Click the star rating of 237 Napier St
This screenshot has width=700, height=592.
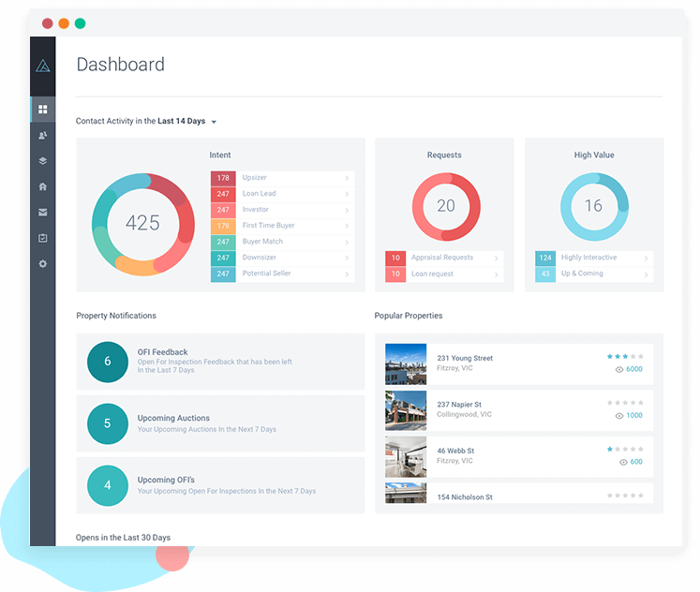click(625, 403)
